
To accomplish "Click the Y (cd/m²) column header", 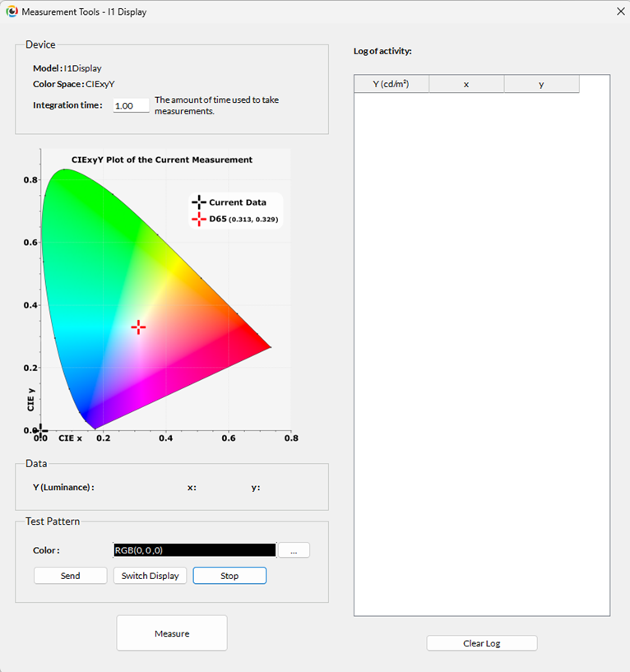I will click(391, 84).
